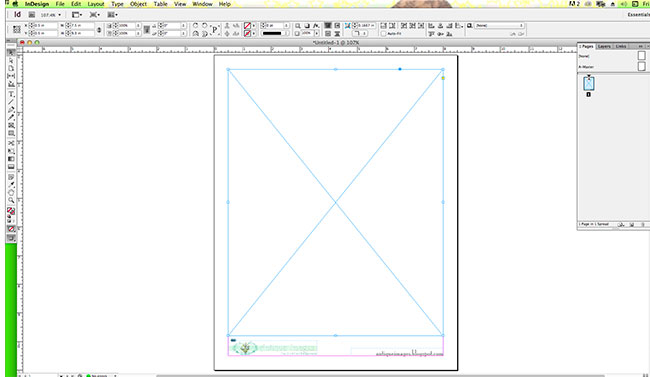Click the fill color swatch in Control panel

tap(247, 26)
